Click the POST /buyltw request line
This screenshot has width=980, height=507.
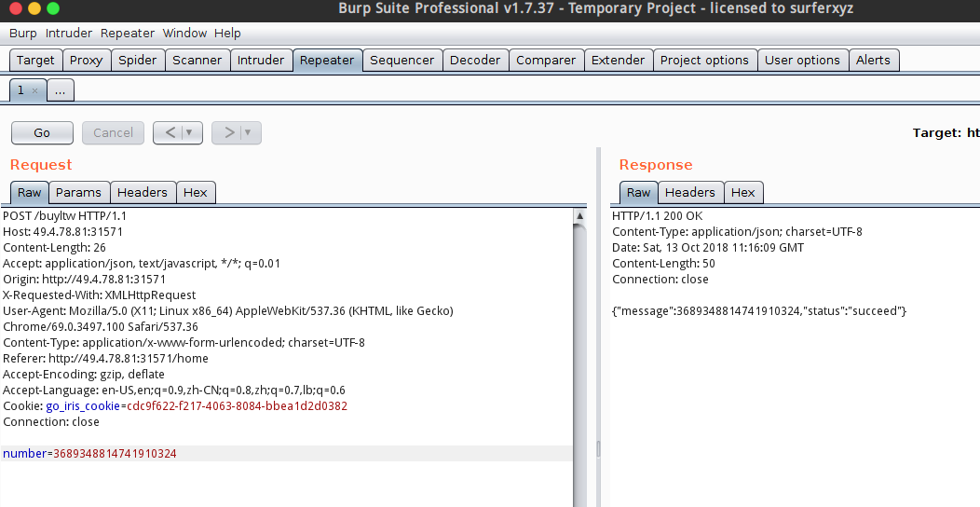(64, 215)
